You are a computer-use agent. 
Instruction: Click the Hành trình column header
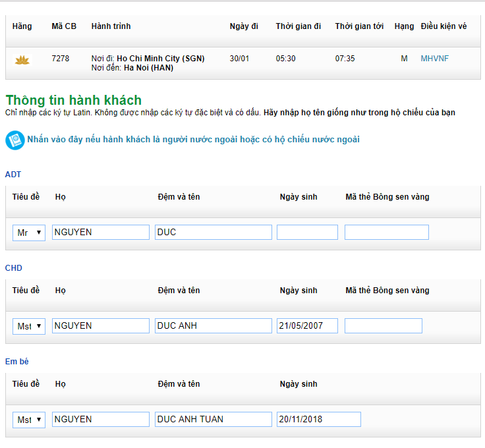tap(111, 26)
